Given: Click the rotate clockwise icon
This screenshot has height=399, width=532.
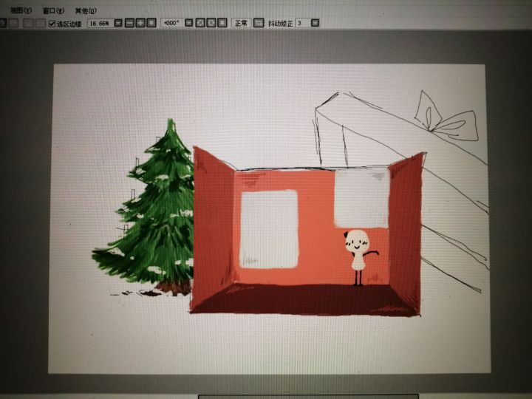Looking at the screenshot, I should [211, 23].
